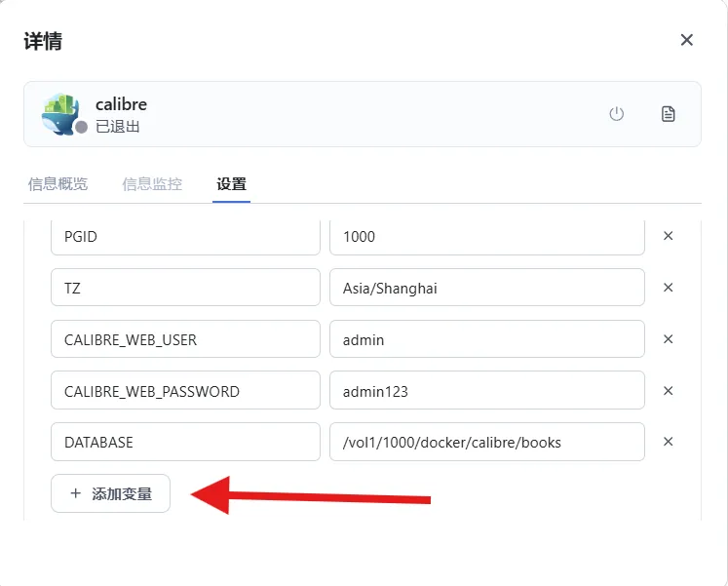Switch to the 信息概览 tab

pos(58,184)
